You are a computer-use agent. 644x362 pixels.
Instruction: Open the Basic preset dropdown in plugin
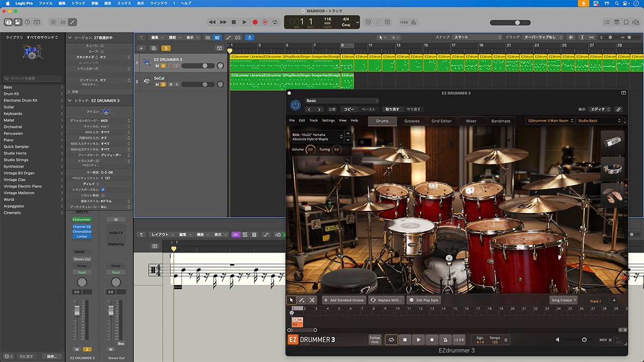[342, 101]
